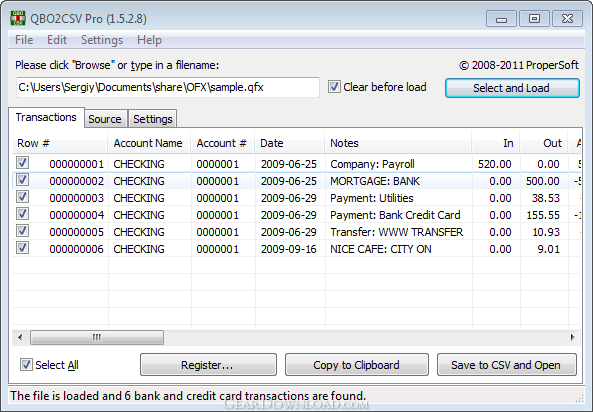Click the Register... button
This screenshot has height=412, width=593.
pos(208,365)
